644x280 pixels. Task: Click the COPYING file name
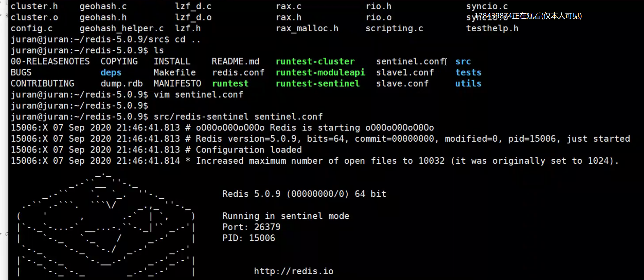tap(119, 61)
